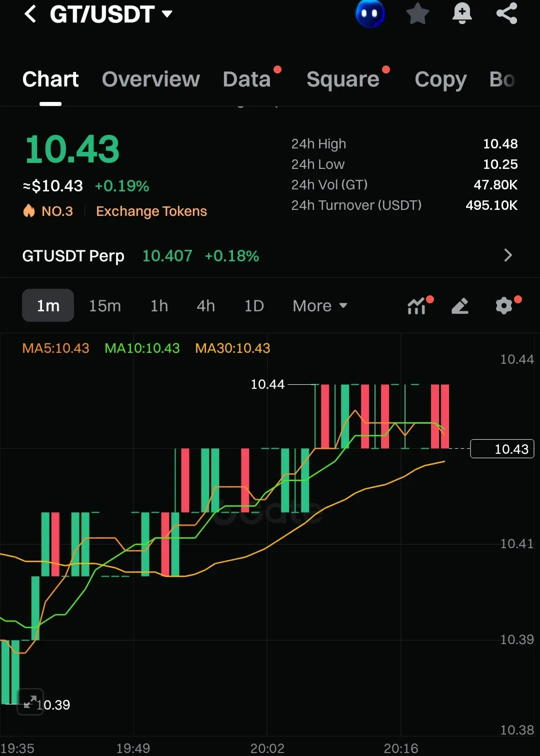
Task: Tap the MA30:10.43 indicator label
Action: pos(232,348)
